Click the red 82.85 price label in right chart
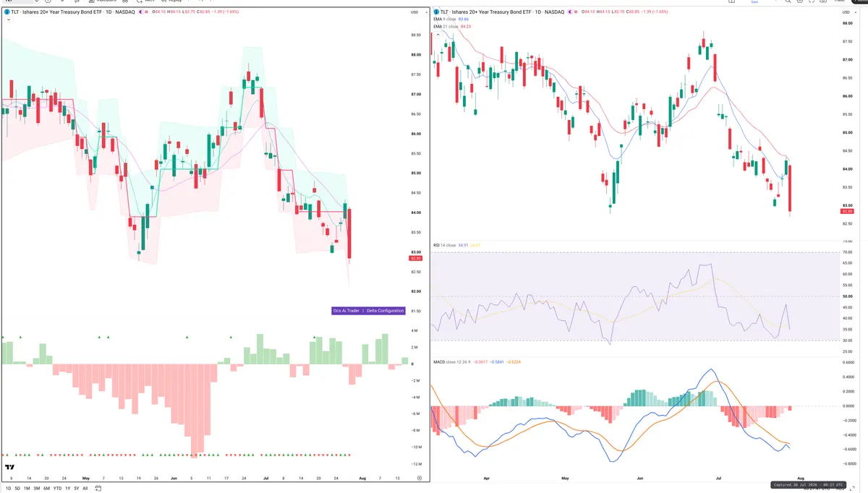Image resolution: width=868 pixels, height=493 pixels. pos(846,210)
